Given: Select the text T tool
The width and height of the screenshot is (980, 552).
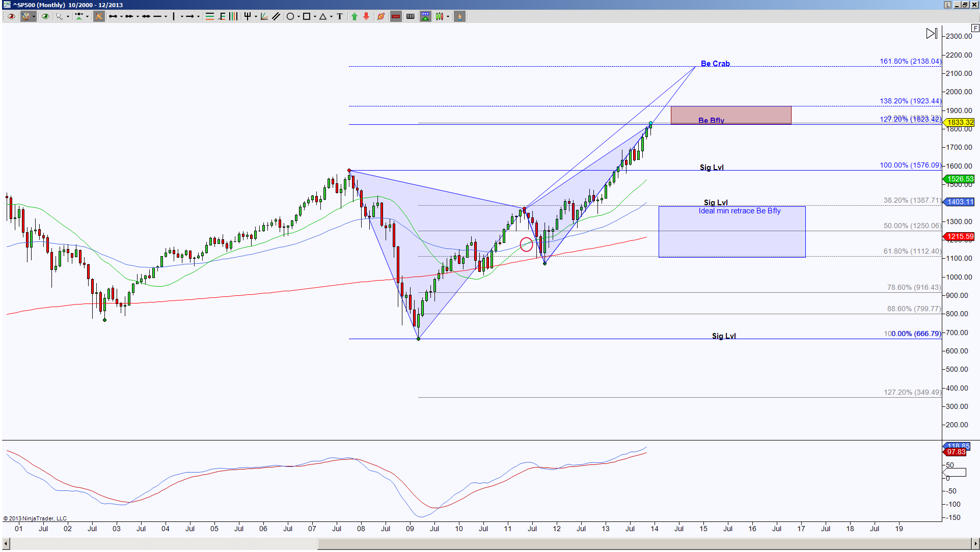Looking at the screenshot, I should click(x=340, y=16).
